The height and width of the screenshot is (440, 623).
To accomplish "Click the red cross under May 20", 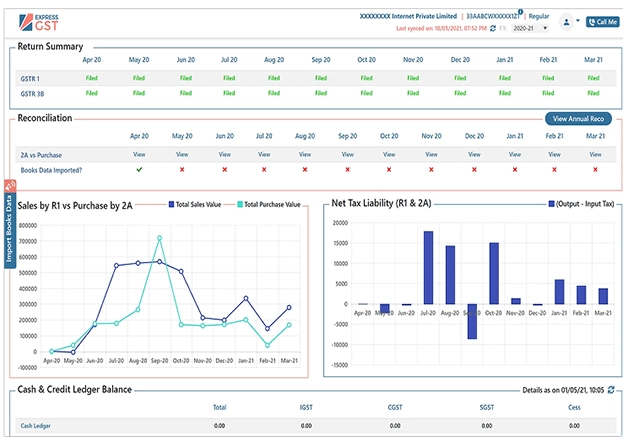I will tap(182, 170).
